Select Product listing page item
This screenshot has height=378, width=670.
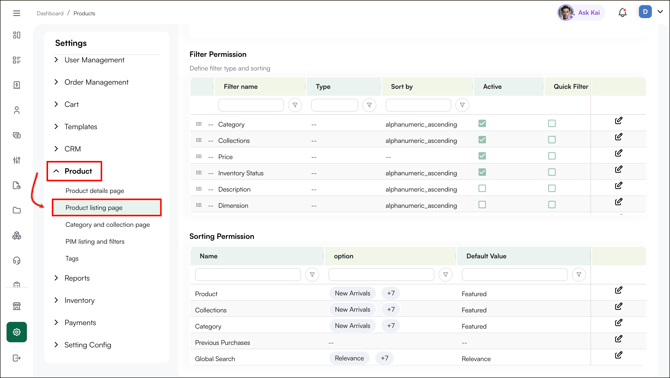click(106, 208)
